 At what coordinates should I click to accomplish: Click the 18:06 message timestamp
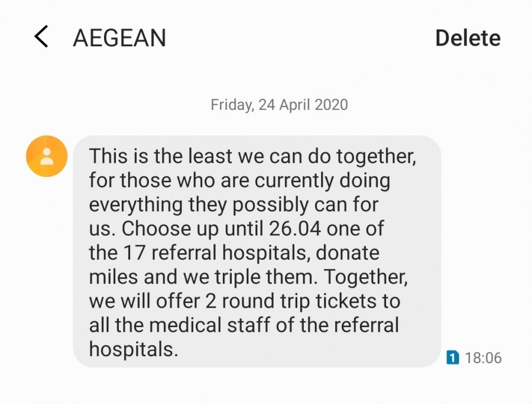click(x=483, y=358)
